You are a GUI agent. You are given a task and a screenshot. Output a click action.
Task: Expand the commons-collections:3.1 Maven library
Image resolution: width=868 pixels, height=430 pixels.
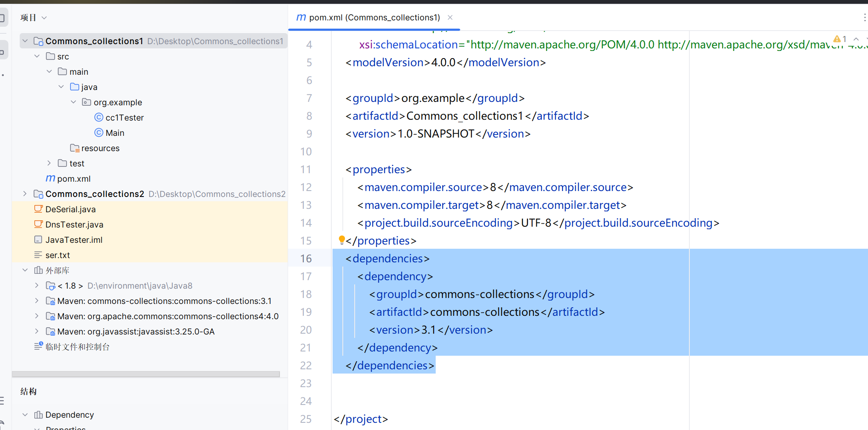click(37, 301)
